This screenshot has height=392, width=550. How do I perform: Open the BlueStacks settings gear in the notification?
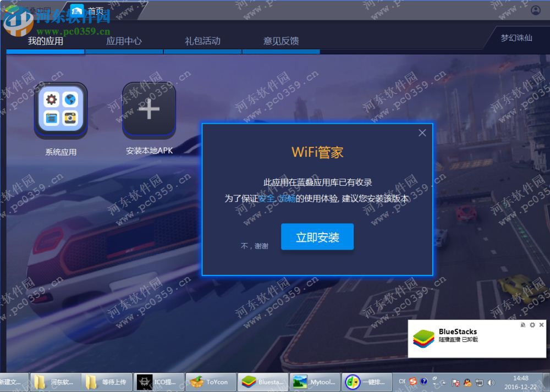pyautogui.click(x=532, y=325)
